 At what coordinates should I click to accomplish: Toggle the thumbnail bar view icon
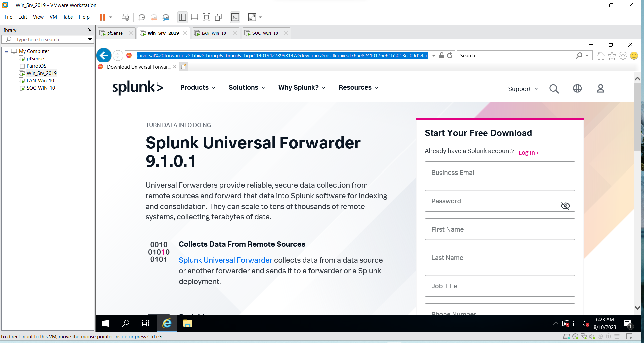click(194, 17)
